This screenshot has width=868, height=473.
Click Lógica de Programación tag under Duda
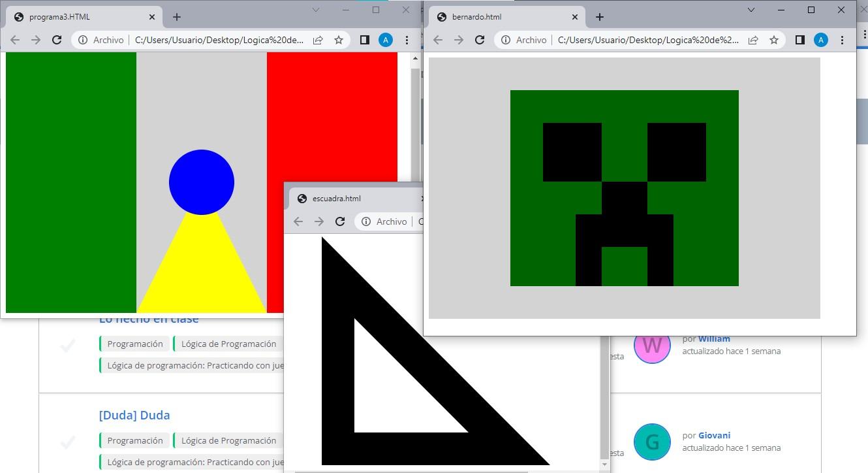point(228,440)
